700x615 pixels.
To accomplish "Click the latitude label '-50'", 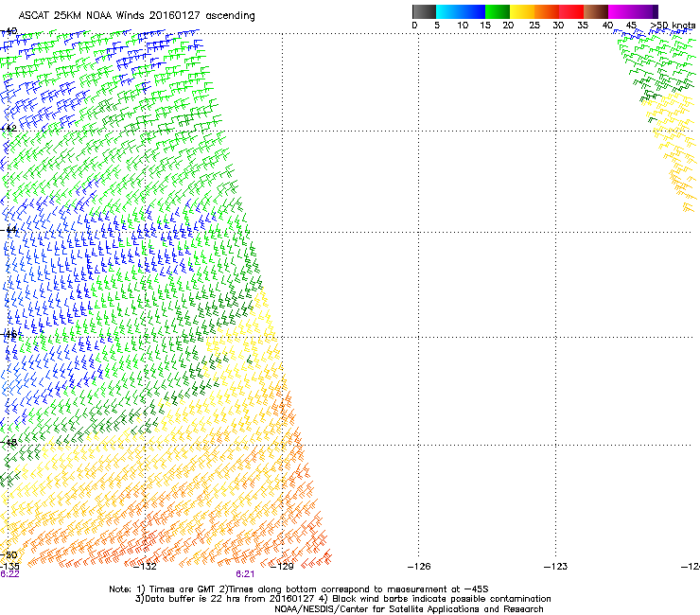I will (x=9, y=554).
